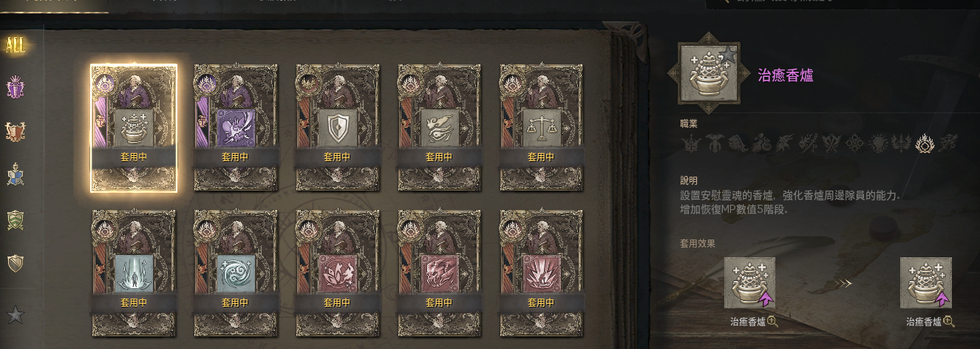Viewport: 980px width, 349px height.
Task: Pick the red lotus flower card
Action: (338, 273)
